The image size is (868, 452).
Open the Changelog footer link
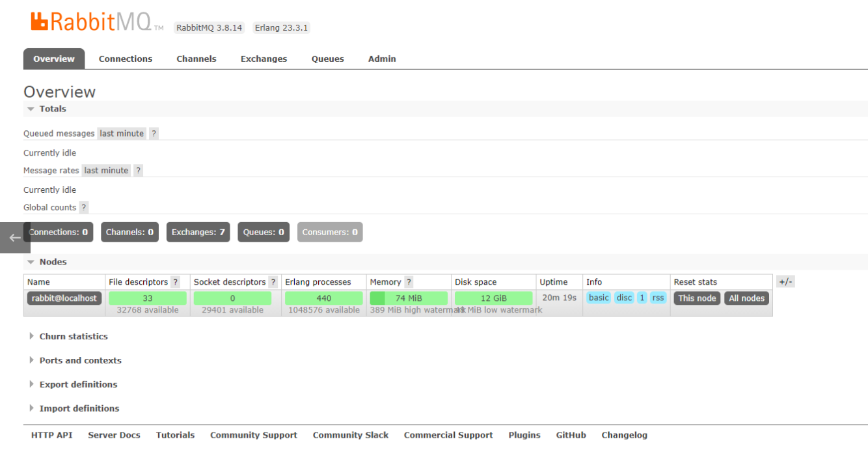point(625,436)
